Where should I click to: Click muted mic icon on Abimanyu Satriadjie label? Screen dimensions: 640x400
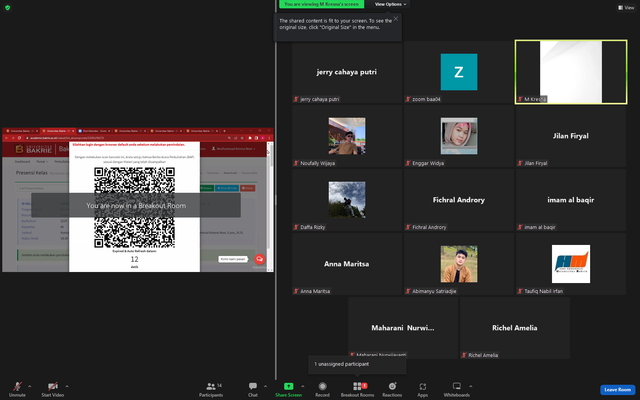pos(408,291)
